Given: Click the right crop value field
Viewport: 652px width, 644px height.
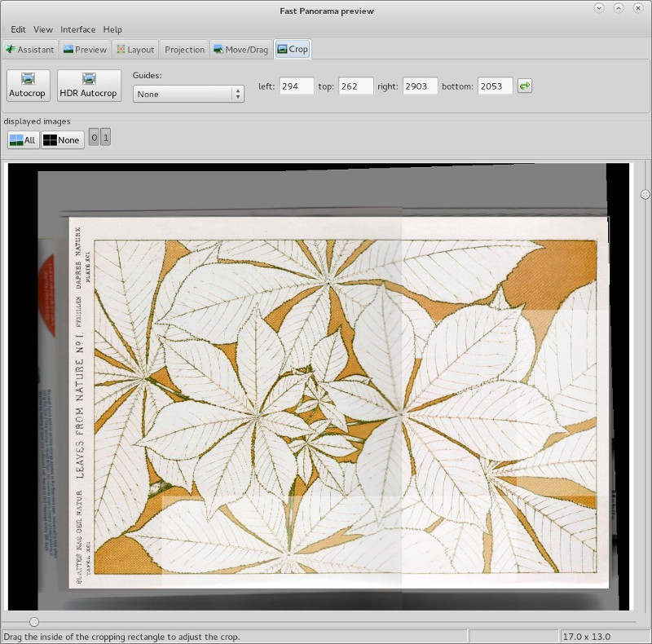Looking at the screenshot, I should [420, 86].
